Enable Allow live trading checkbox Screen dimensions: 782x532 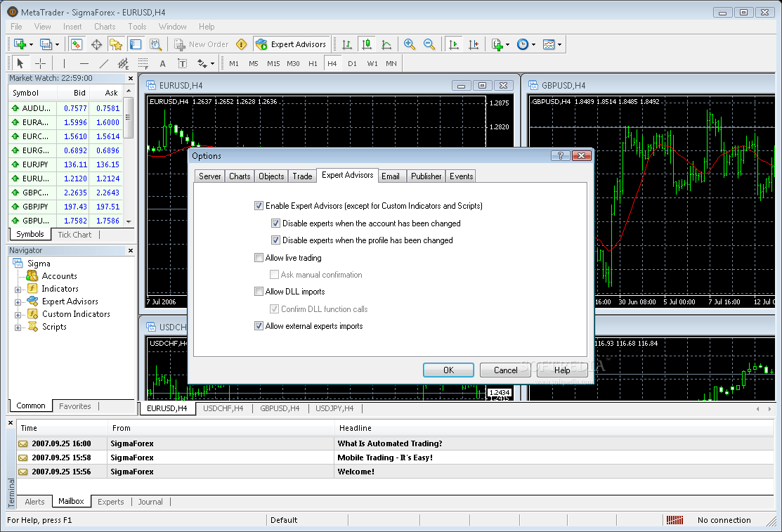[x=259, y=257]
